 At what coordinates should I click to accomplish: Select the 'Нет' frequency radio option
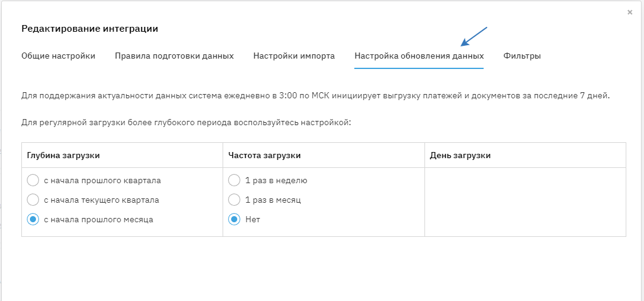point(234,219)
